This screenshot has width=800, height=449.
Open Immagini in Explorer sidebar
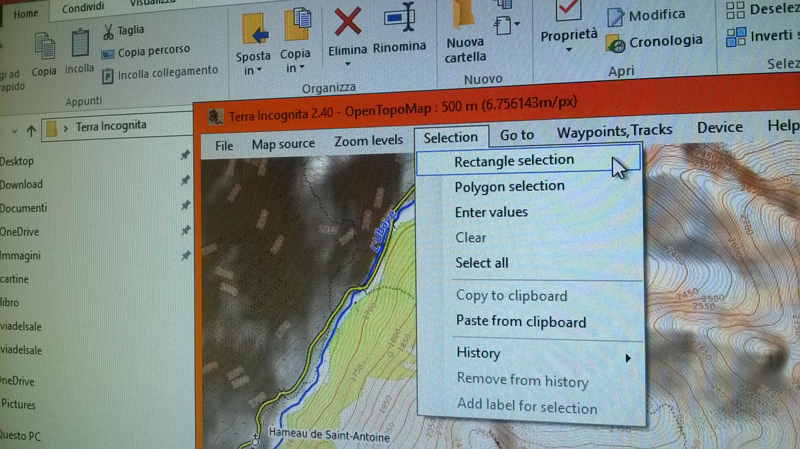[x=20, y=255]
